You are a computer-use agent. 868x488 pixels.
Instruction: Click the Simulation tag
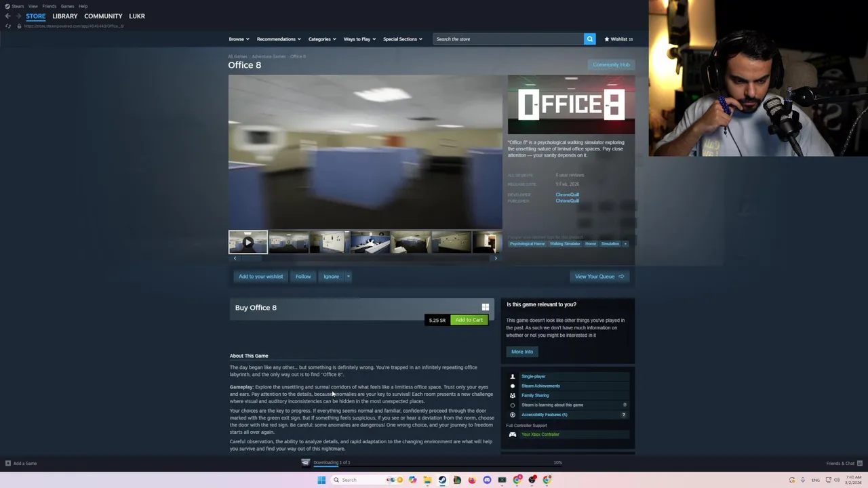[610, 243]
